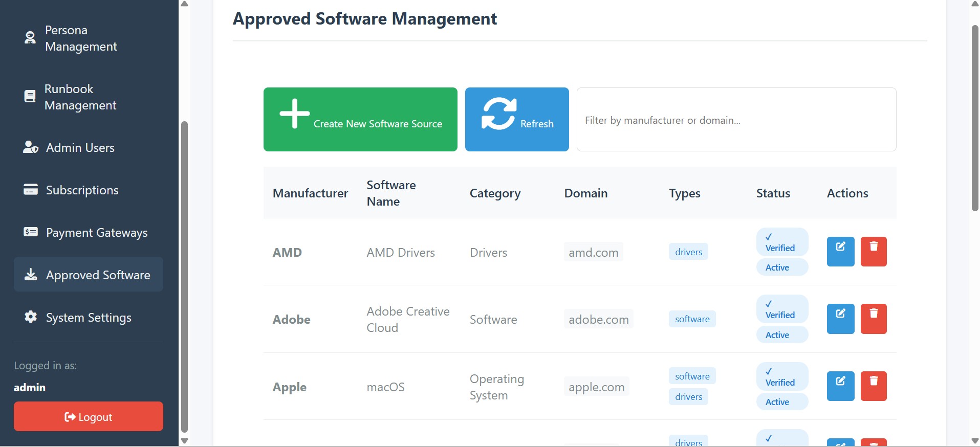Click the Active badge in Apple row
This screenshot has height=447, width=980.
click(x=782, y=401)
